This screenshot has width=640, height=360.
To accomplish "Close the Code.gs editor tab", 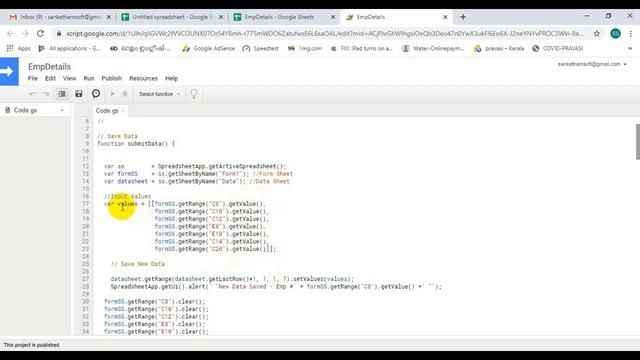I will 123,111.
